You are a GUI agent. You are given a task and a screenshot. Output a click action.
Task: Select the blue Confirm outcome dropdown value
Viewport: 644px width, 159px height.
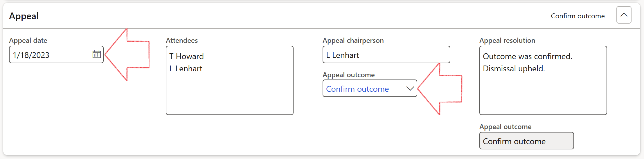tap(357, 89)
